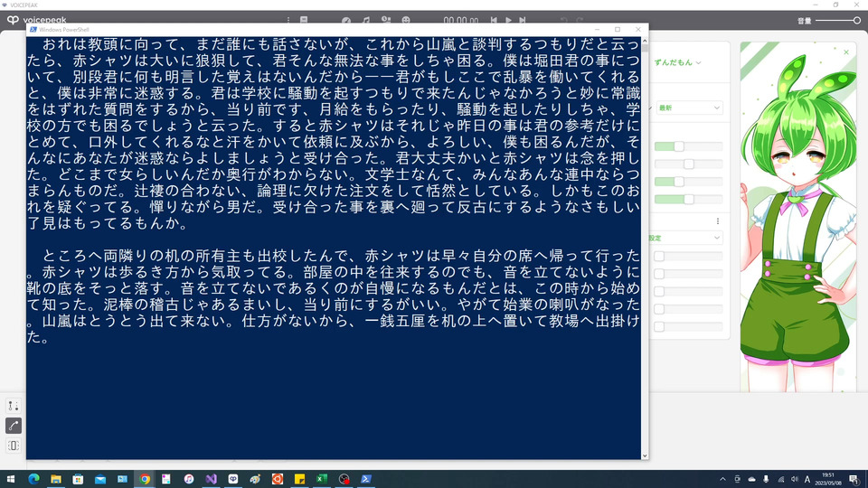868x488 pixels.
Task: Click the microphone tray icon
Action: click(766, 479)
